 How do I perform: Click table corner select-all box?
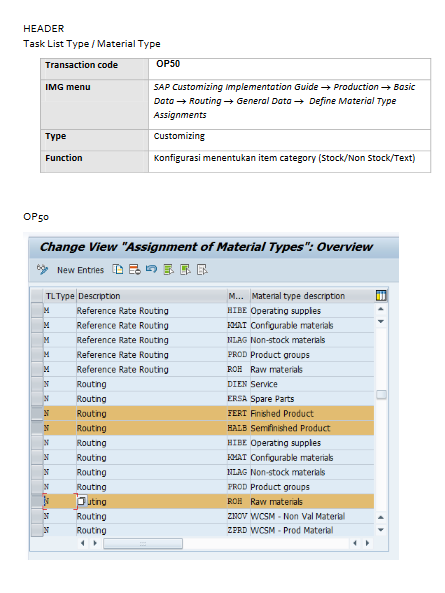[x=37, y=296]
